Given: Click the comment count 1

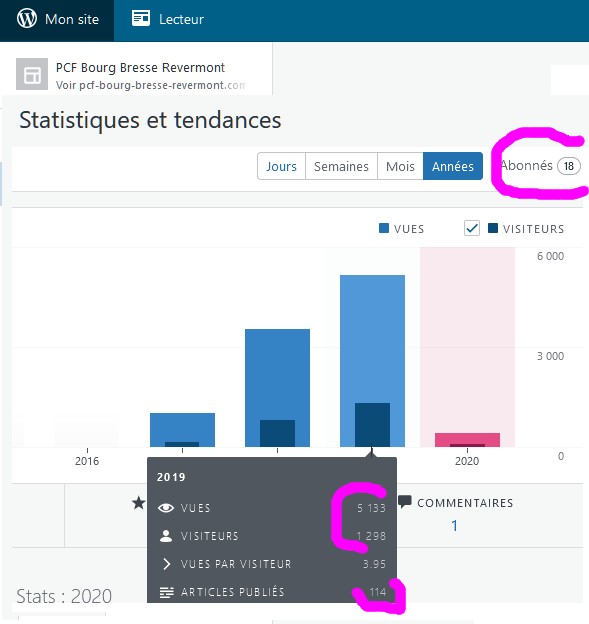Looking at the screenshot, I should (x=454, y=526).
